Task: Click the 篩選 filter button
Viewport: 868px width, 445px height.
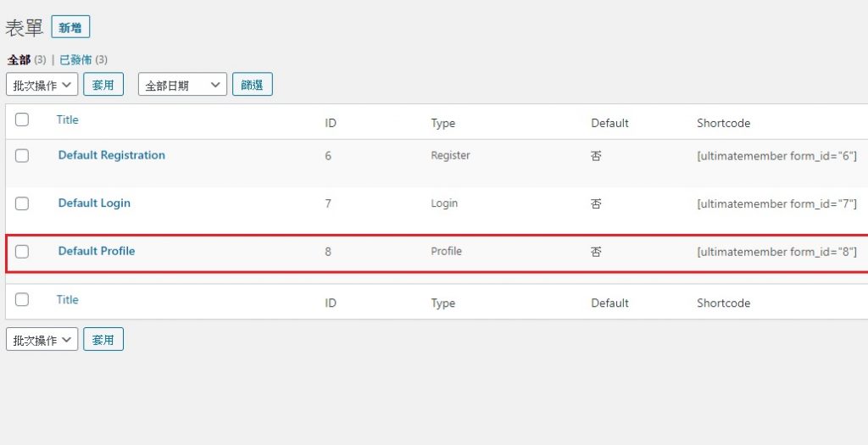Action: click(x=253, y=85)
